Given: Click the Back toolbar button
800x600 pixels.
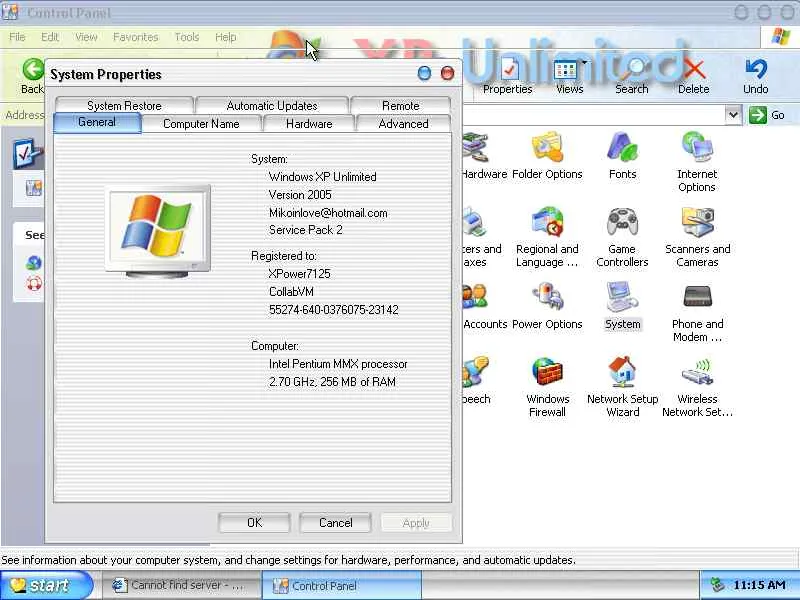Looking at the screenshot, I should pyautogui.click(x=32, y=77).
